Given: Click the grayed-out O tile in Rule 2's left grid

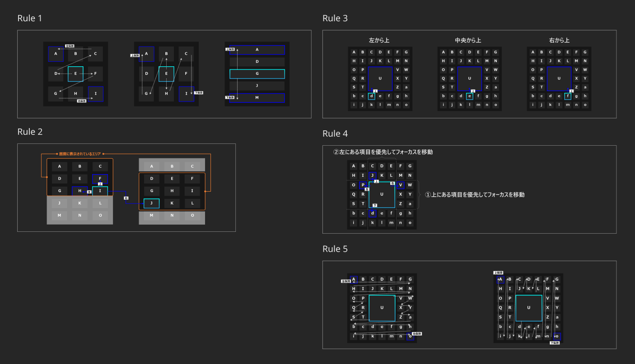Looking at the screenshot, I should [x=100, y=216].
